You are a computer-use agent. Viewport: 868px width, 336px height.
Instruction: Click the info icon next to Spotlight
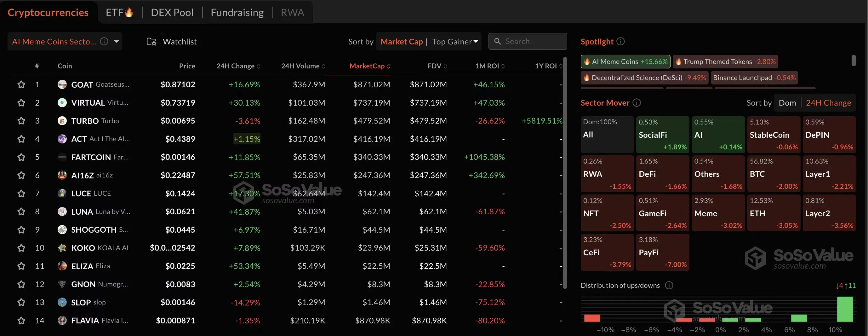point(620,42)
